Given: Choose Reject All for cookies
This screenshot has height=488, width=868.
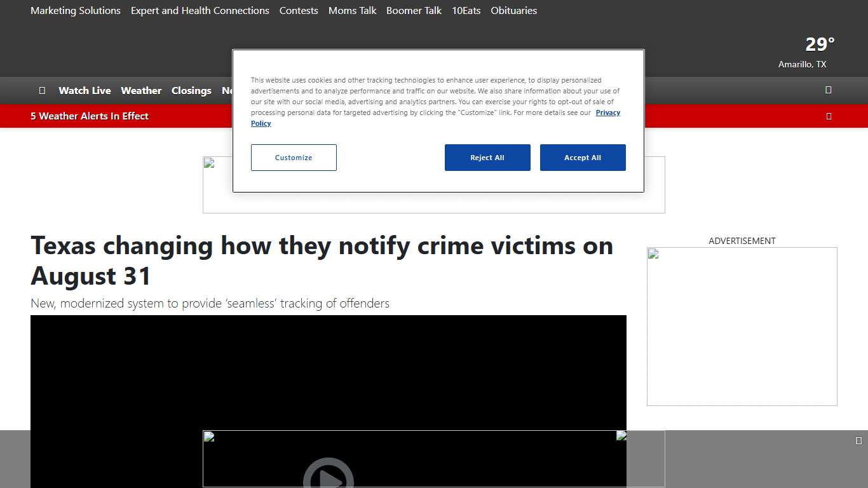Looking at the screenshot, I should pos(487,158).
